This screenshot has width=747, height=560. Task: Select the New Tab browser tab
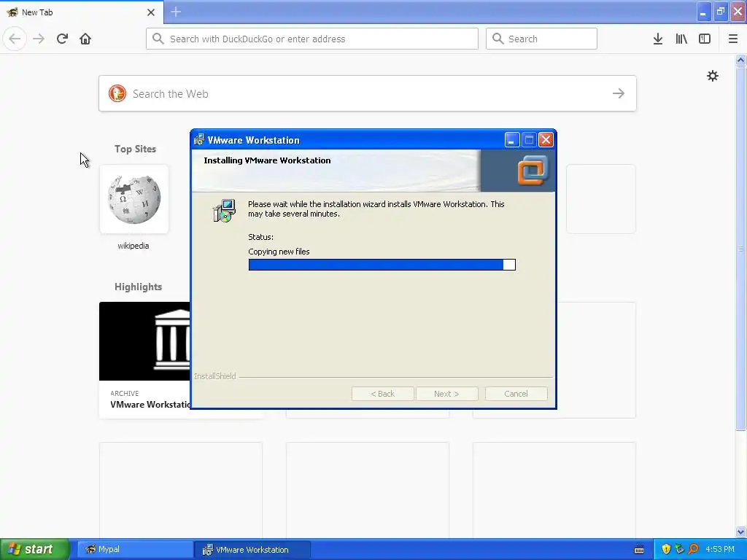coord(82,12)
